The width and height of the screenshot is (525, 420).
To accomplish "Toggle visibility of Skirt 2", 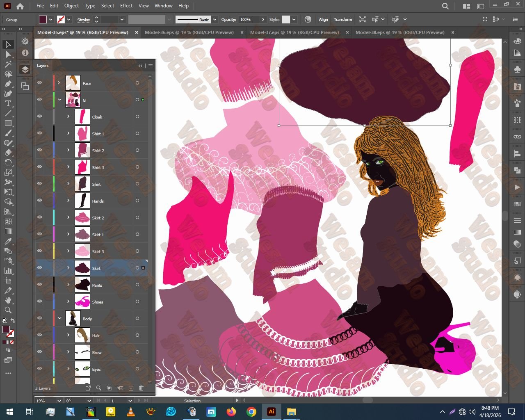I will pos(40,217).
